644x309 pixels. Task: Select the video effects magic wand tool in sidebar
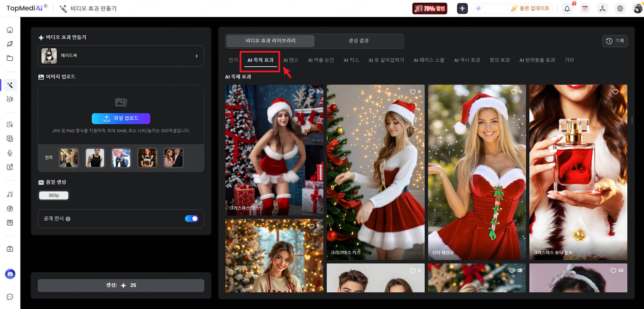tap(10, 85)
